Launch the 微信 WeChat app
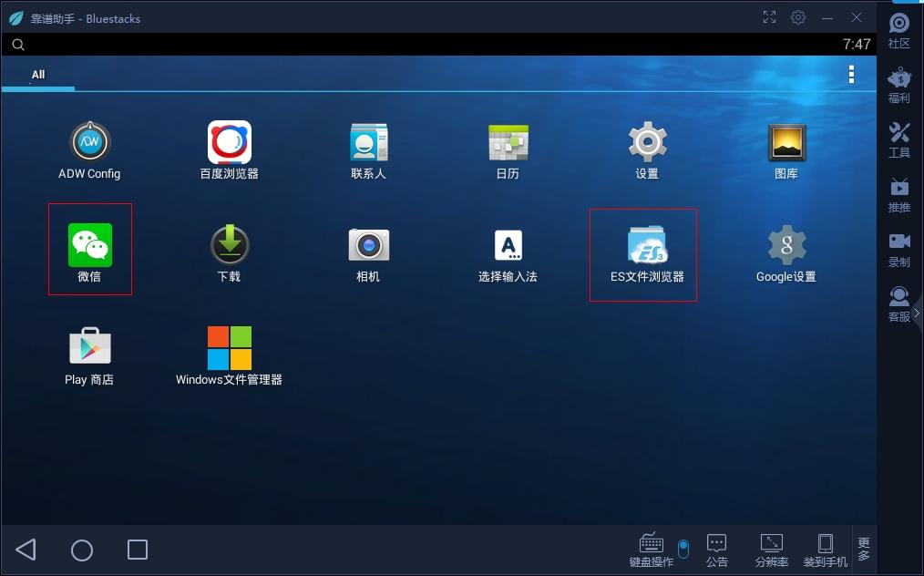924x576 pixels. coord(89,252)
